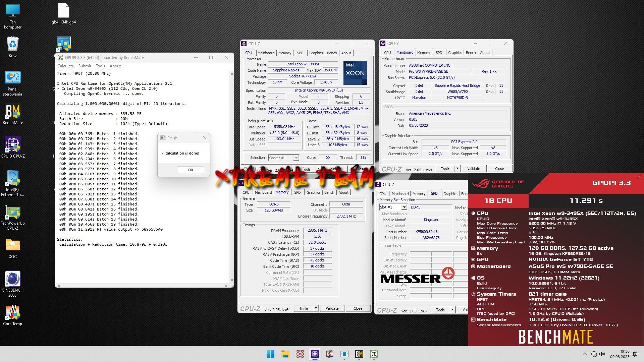Open the Ten komputer desktop icon
Image resolution: width=644 pixels, height=362 pixels.
click(x=13, y=16)
